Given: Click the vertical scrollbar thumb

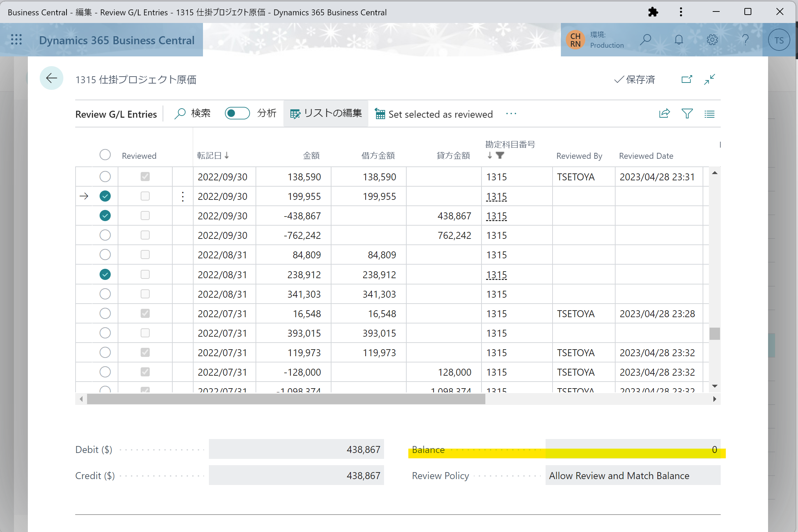Looking at the screenshot, I should (715, 334).
